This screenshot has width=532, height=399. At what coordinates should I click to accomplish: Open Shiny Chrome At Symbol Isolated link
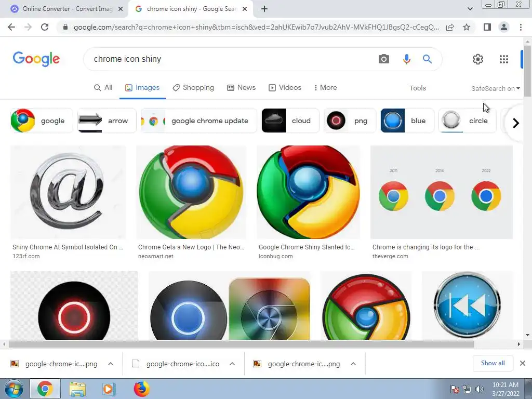[68, 247]
